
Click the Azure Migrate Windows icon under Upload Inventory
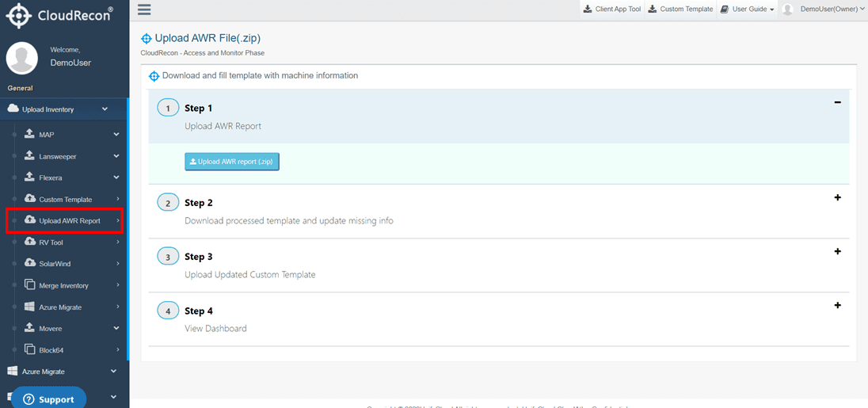pos(30,307)
